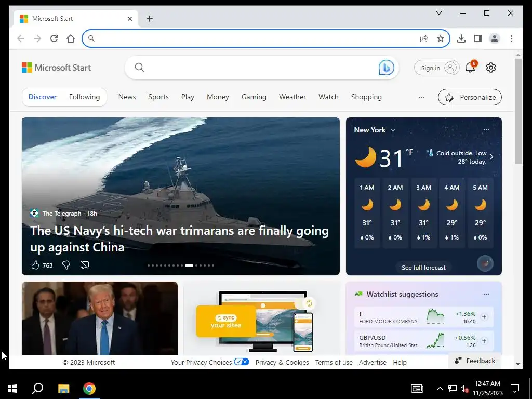Open US Navy trimarans headline

point(179,239)
